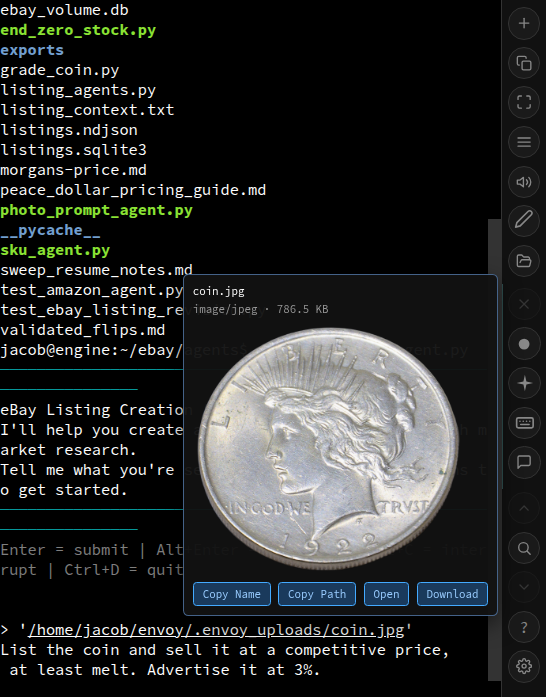This screenshot has height=697, width=546.
Task: Open the question mark help icon
Action: (524, 628)
